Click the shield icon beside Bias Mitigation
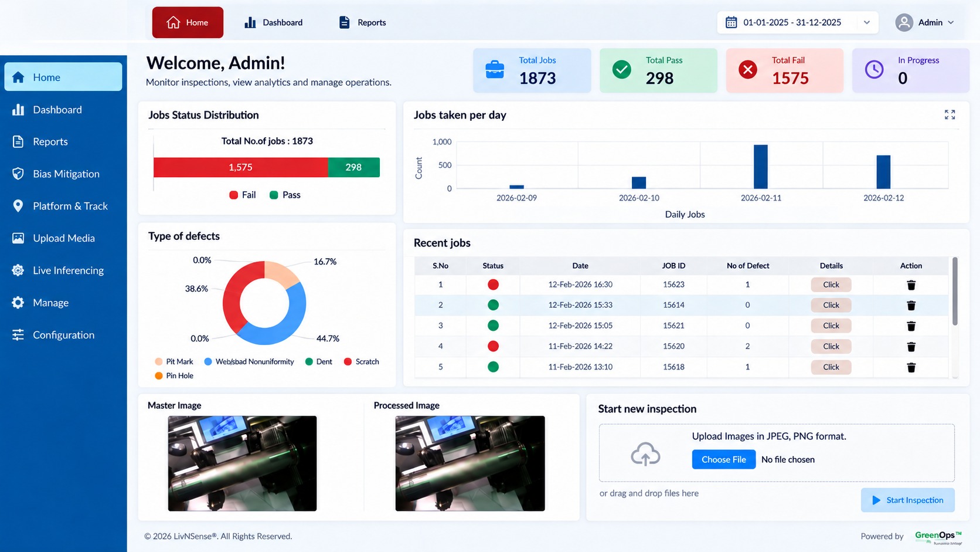This screenshot has height=552, width=980. [18, 174]
